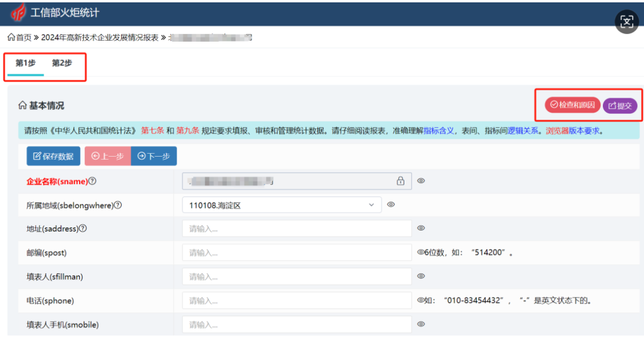Toggle the eye icon next to 所属地域 dropdown
The width and height of the screenshot is (644, 349).
point(391,205)
